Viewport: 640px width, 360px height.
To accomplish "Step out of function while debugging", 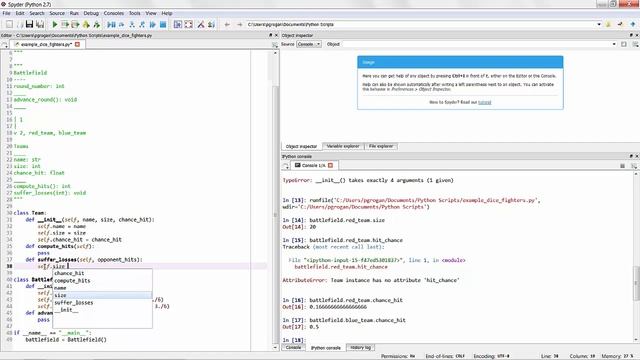I will [142, 24].
